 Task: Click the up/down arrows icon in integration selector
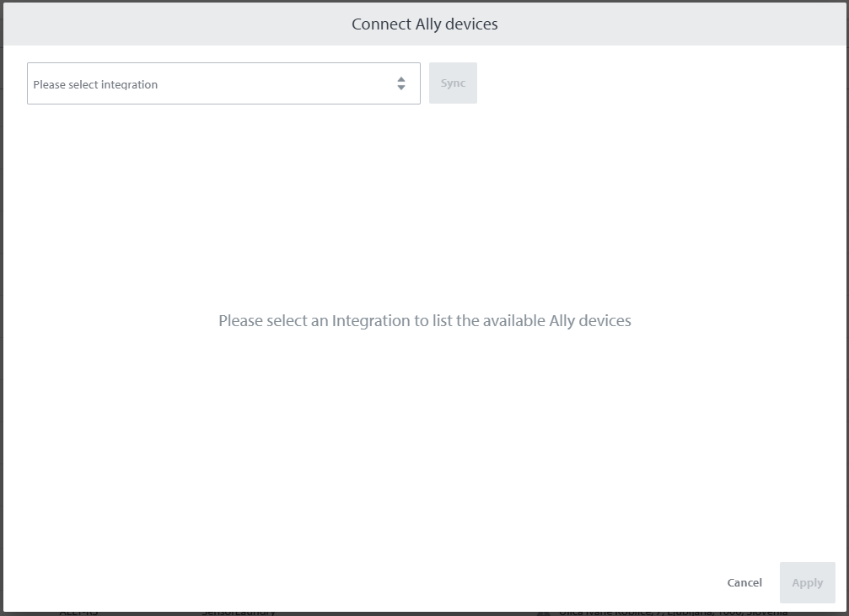(401, 83)
